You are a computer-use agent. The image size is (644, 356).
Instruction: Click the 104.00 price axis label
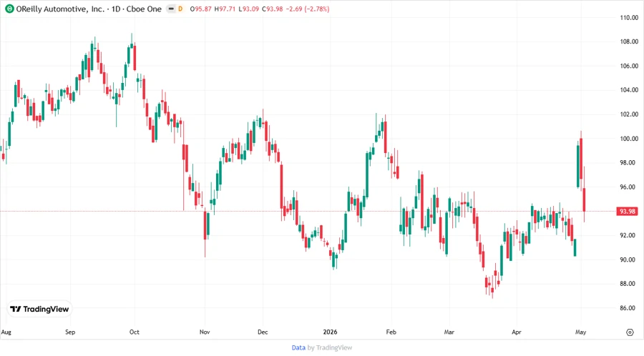point(629,90)
